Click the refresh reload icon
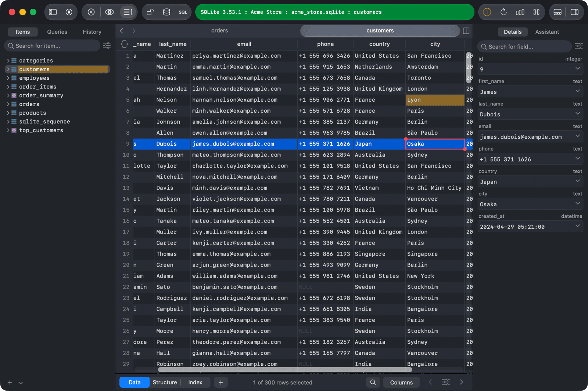 [x=503, y=12]
